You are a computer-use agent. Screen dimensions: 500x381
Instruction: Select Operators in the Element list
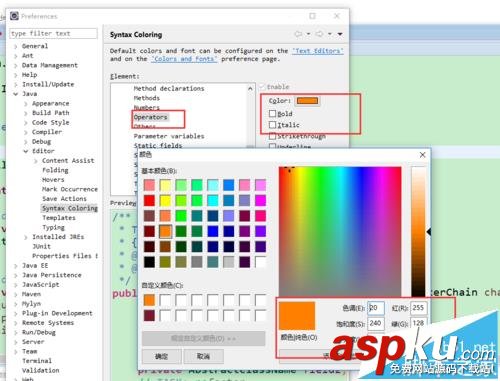tap(150, 117)
